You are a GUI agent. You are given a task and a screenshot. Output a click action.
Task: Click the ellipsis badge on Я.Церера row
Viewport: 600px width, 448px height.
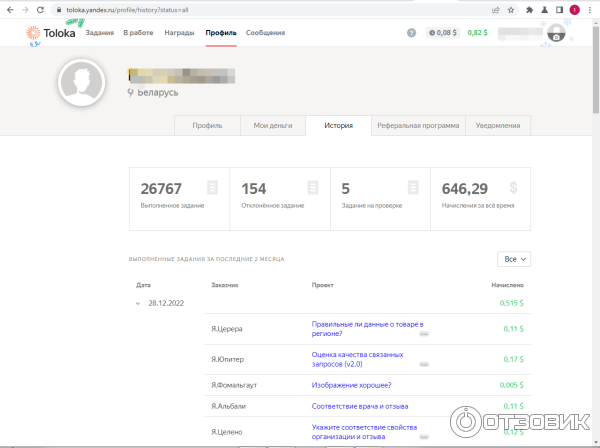coord(424,334)
